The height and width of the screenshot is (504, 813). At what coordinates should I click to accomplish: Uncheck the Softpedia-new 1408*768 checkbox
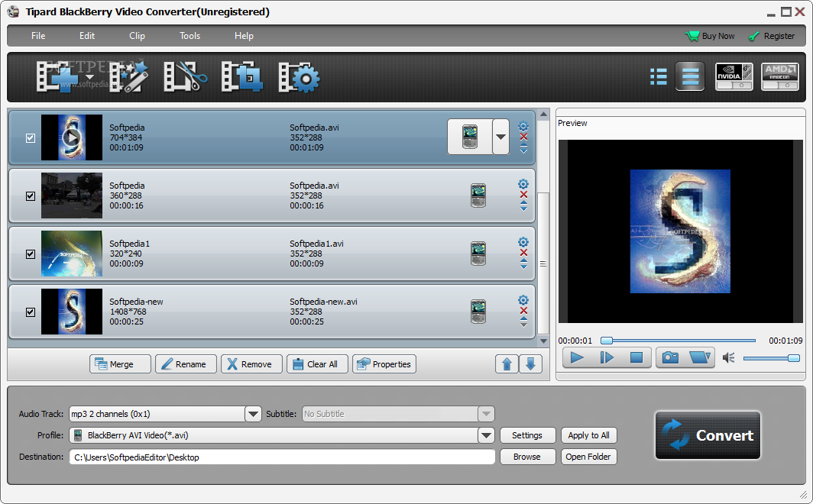pyautogui.click(x=31, y=312)
